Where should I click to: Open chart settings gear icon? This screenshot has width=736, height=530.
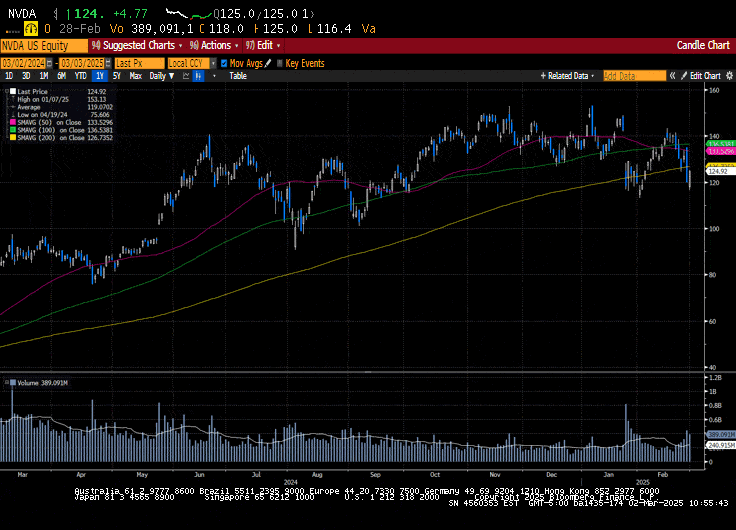(x=732, y=76)
